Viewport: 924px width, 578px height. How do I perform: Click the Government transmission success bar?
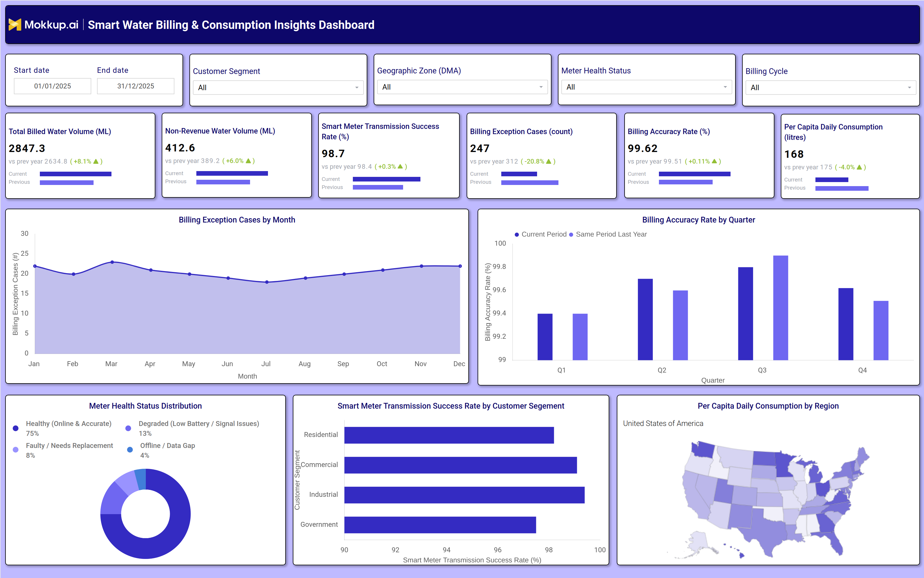click(440, 525)
